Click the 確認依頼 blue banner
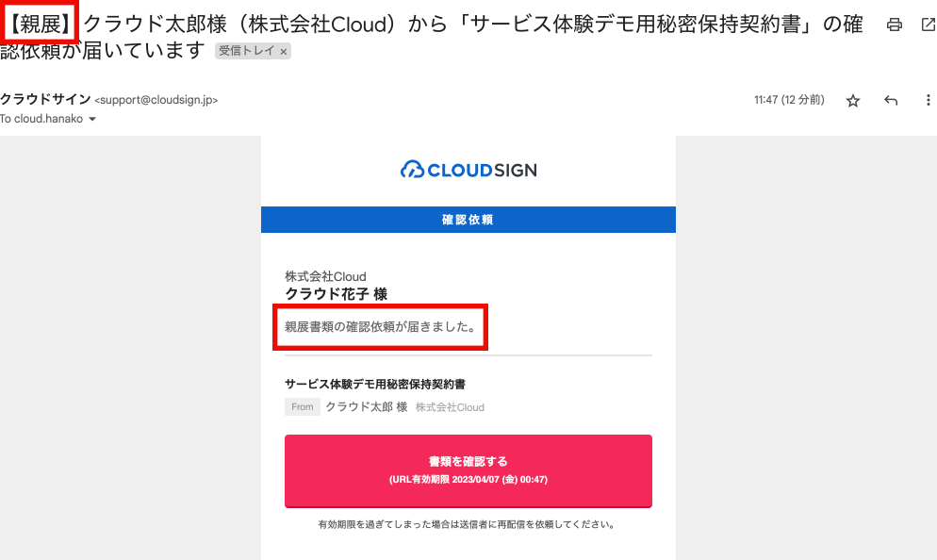 tap(468, 220)
